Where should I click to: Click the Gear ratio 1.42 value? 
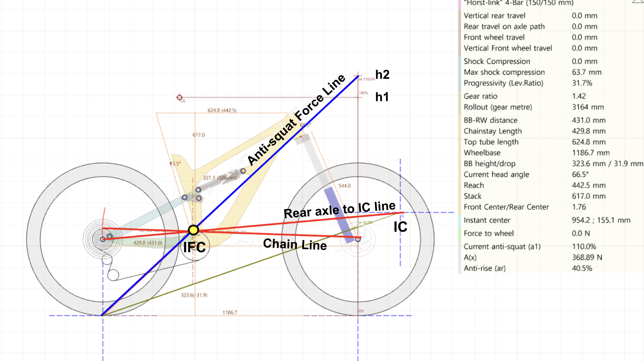[x=579, y=96]
